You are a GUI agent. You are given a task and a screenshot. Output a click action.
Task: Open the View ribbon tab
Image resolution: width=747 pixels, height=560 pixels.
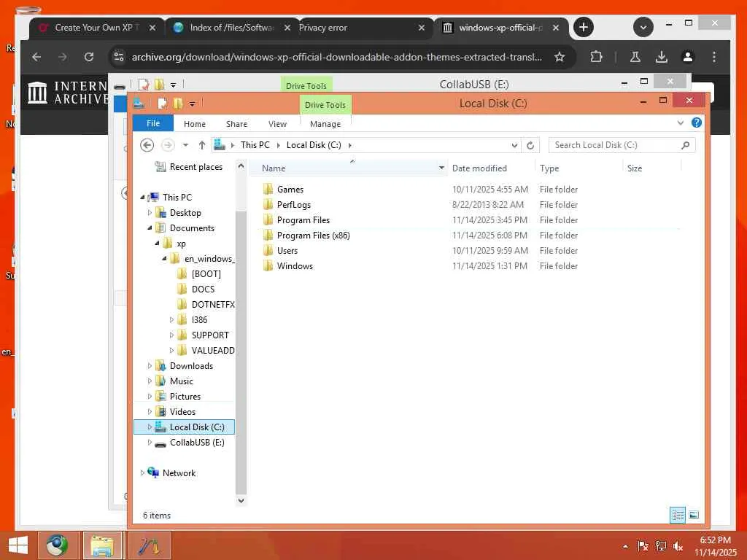tap(277, 124)
